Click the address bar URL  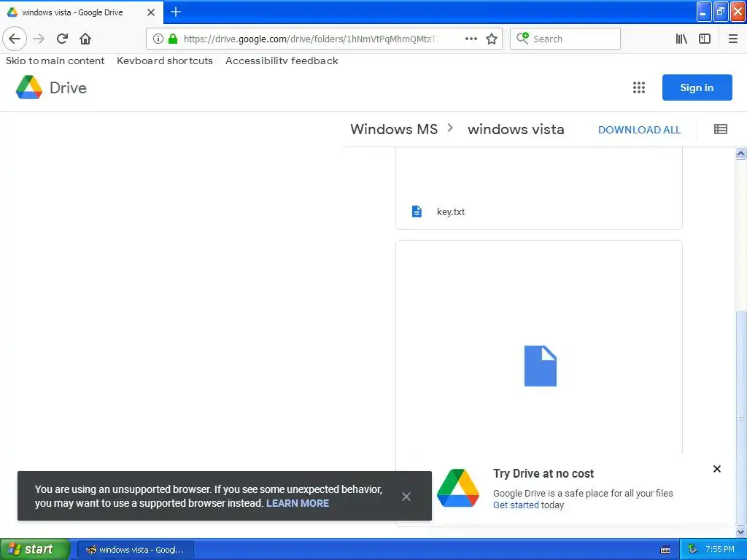coord(309,39)
